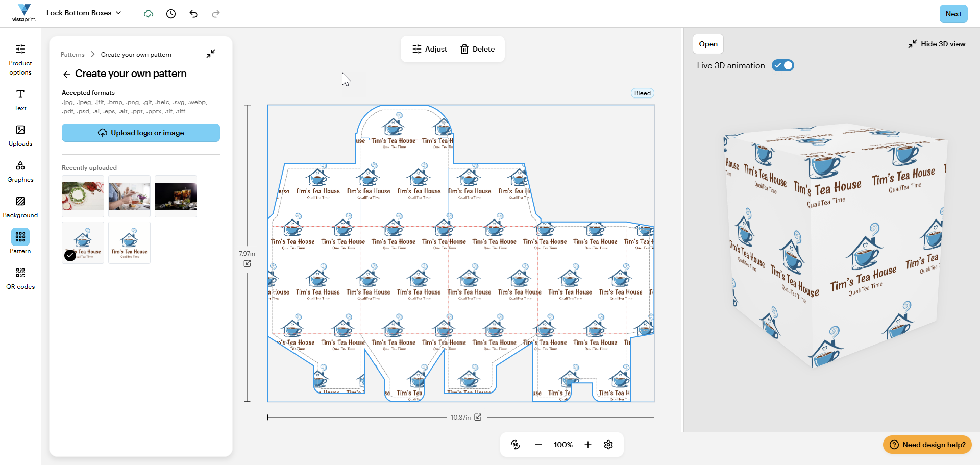Click the Next button
The width and height of the screenshot is (980, 465).
(x=953, y=14)
